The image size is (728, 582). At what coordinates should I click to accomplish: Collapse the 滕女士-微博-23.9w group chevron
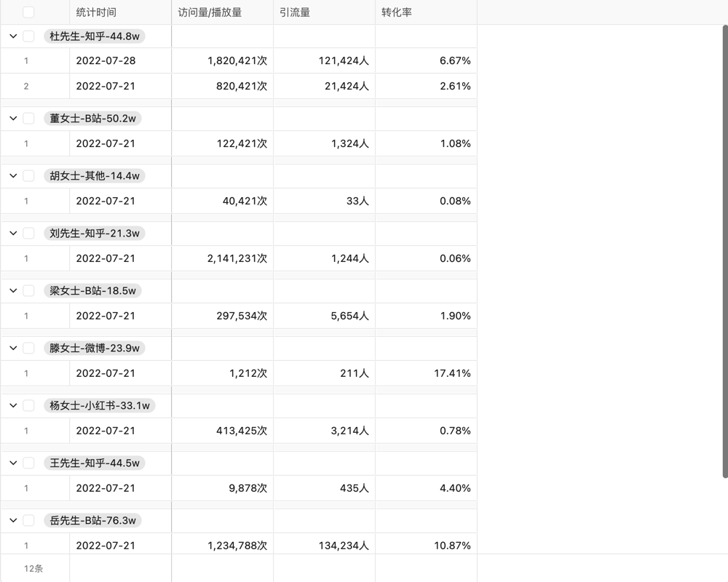coord(13,348)
